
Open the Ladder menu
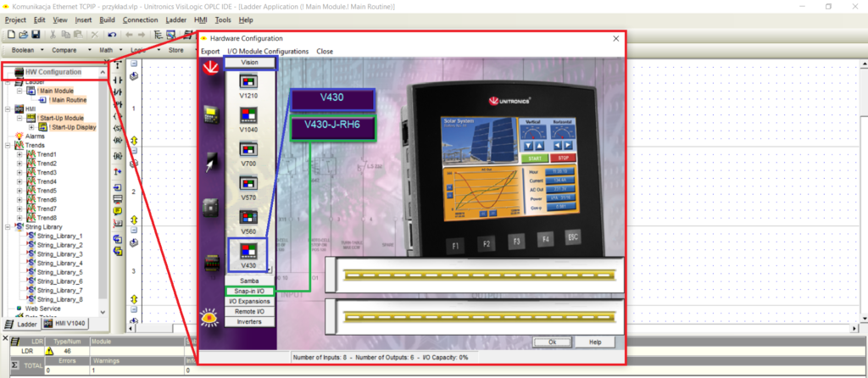point(176,20)
